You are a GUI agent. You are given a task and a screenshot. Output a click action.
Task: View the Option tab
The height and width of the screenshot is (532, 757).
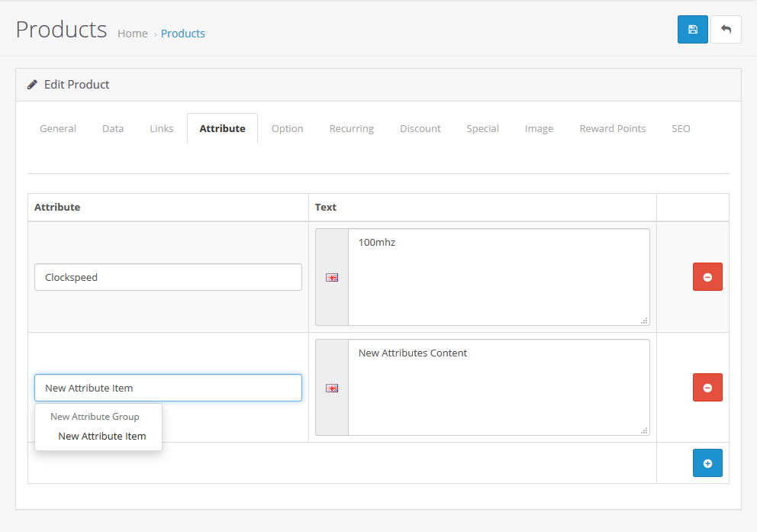(x=287, y=128)
